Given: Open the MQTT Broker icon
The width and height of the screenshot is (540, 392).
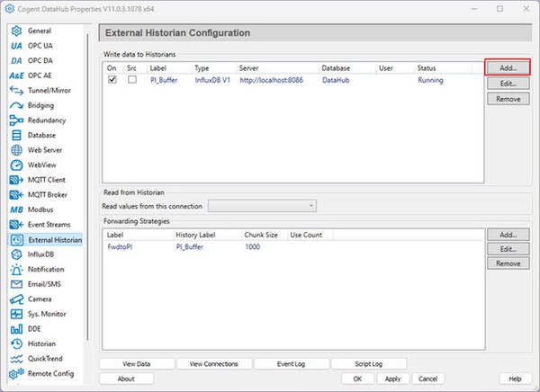Looking at the screenshot, I should [x=16, y=195].
